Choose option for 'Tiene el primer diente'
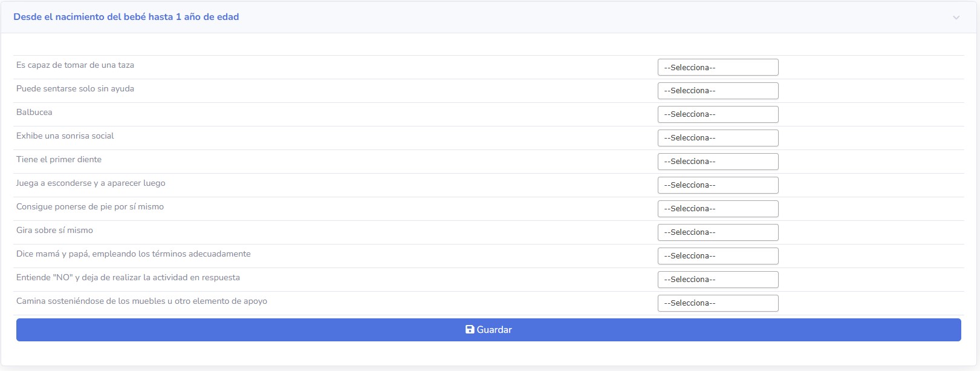Image resolution: width=980 pixels, height=371 pixels. 718,162
